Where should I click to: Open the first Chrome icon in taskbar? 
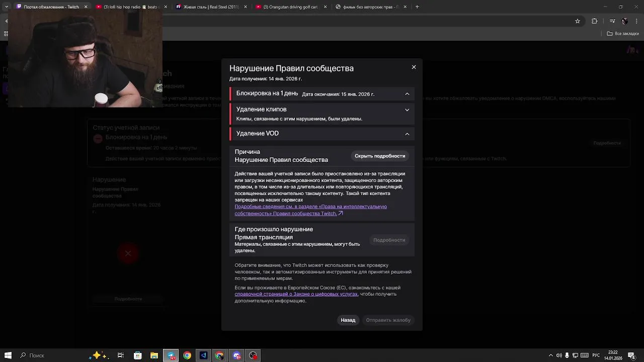(187, 355)
